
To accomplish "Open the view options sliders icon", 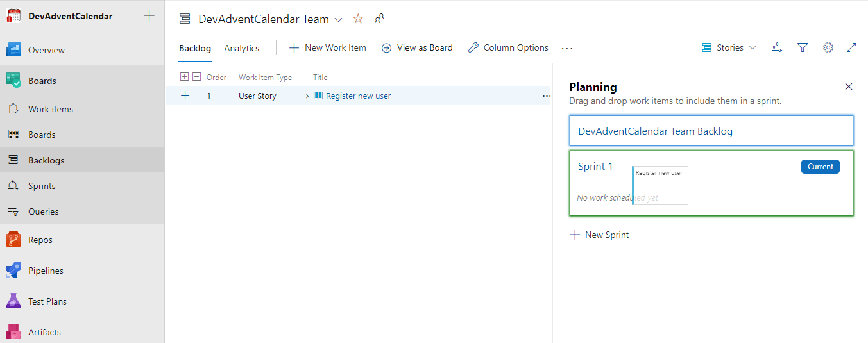I will pyautogui.click(x=777, y=47).
